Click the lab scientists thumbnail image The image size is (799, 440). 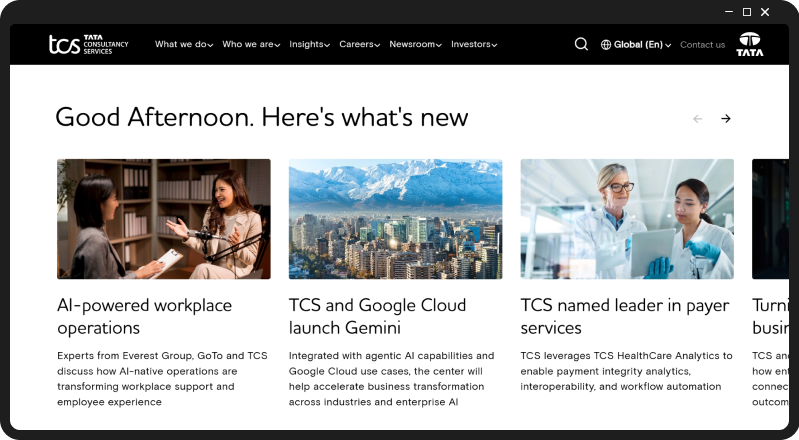click(627, 219)
